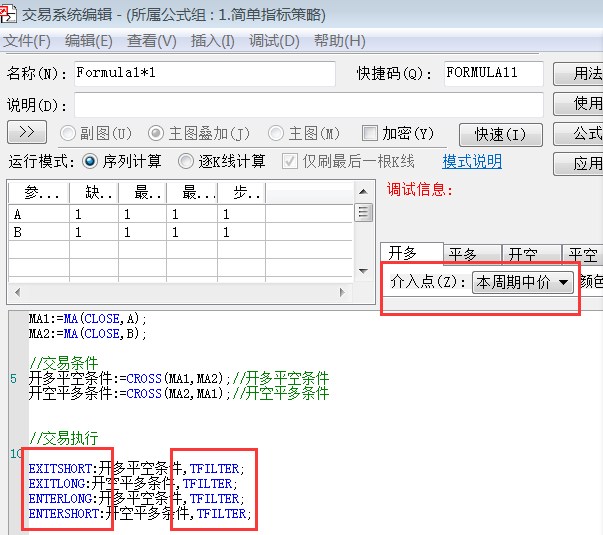Screen dimensions: 603x535
Task: Click the 用法 button
Action: click(x=578, y=73)
